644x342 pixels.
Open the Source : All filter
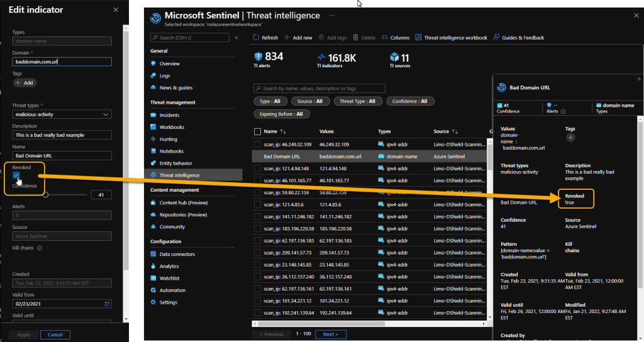point(310,101)
